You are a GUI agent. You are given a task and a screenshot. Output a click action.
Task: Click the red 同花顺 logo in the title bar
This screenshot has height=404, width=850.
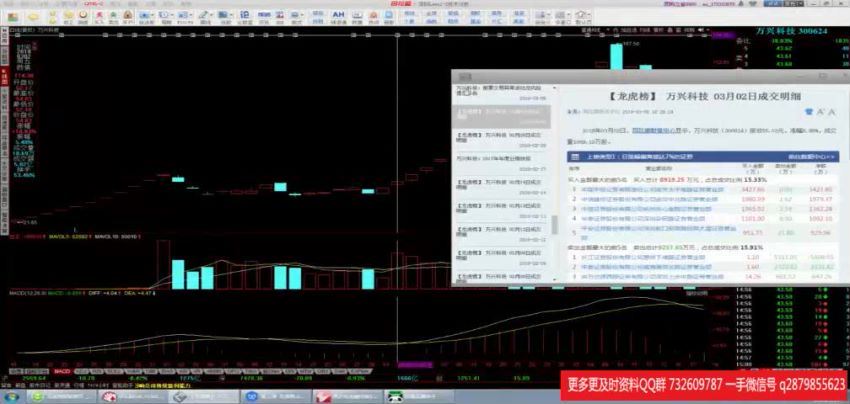(x=400, y=4)
